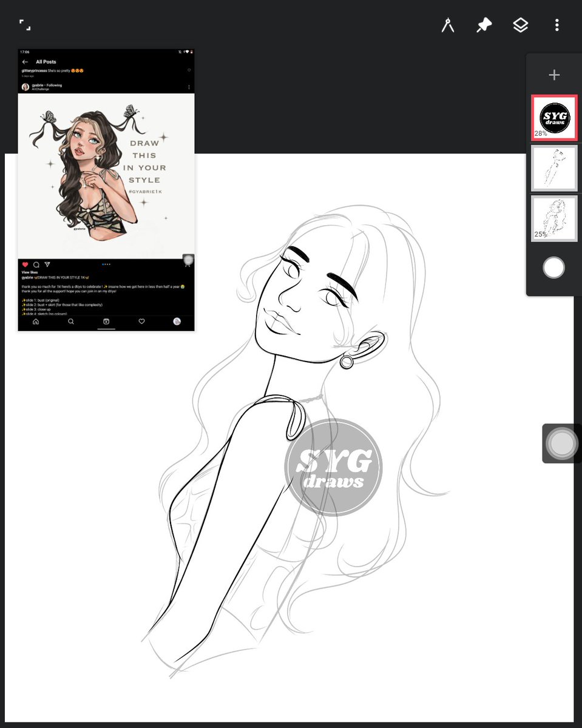The image size is (582, 728).
Task: Select the middle line-art layer thumbnail
Action: [554, 167]
